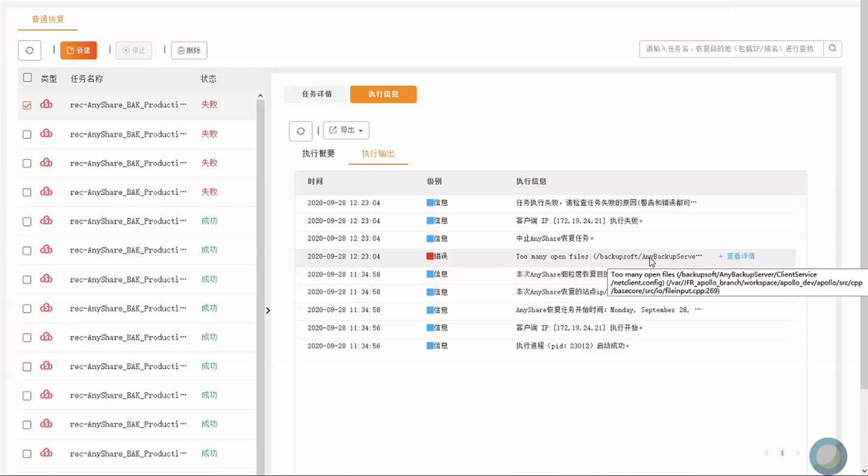Click the 任务名称 column header
Viewport: 868px width, 476px height.
point(87,79)
